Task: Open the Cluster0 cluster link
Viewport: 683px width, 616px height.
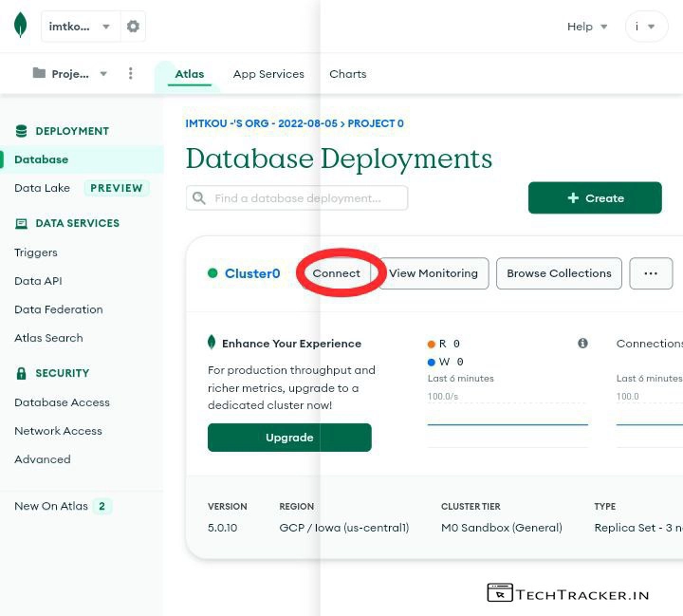Action: 252,273
